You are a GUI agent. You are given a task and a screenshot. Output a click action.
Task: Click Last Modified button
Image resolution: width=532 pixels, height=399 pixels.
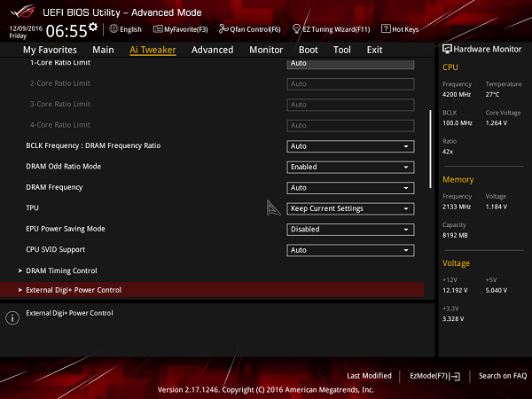point(369,376)
